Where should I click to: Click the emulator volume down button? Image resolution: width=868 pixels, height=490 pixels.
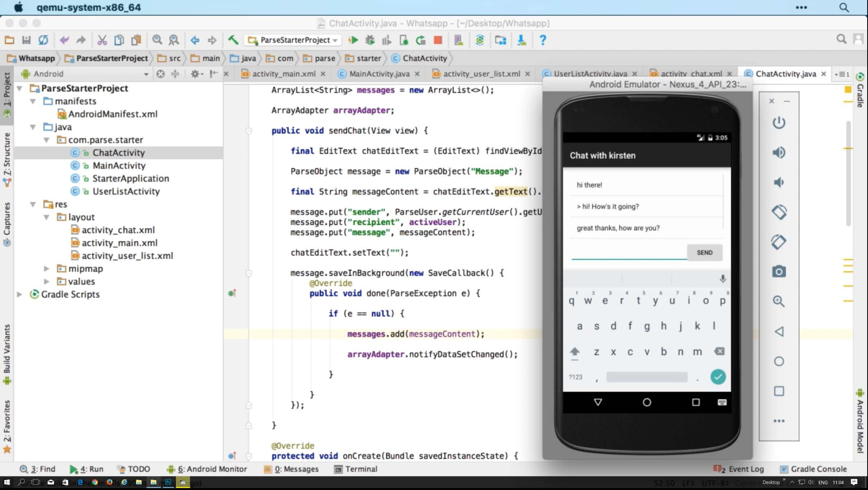tap(779, 182)
